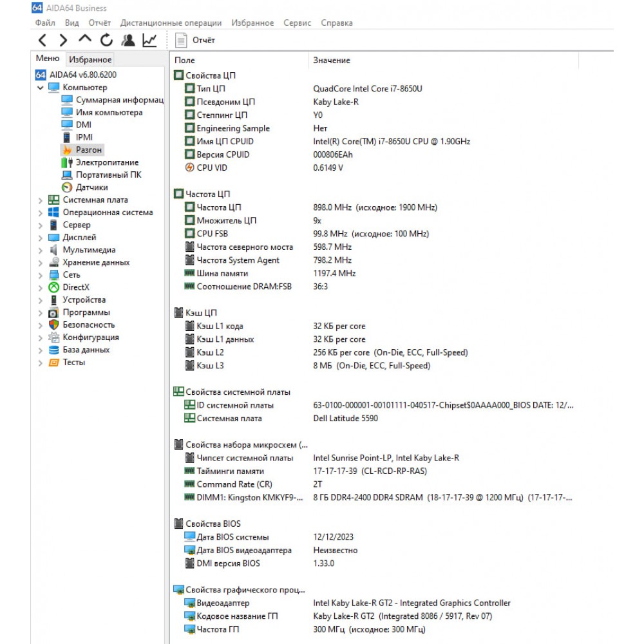
Task: Open Суммарная информация in the tree
Action: [120, 100]
